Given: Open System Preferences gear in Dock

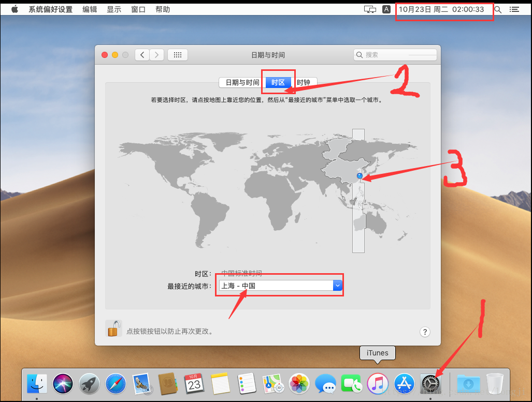Looking at the screenshot, I should 430,384.
